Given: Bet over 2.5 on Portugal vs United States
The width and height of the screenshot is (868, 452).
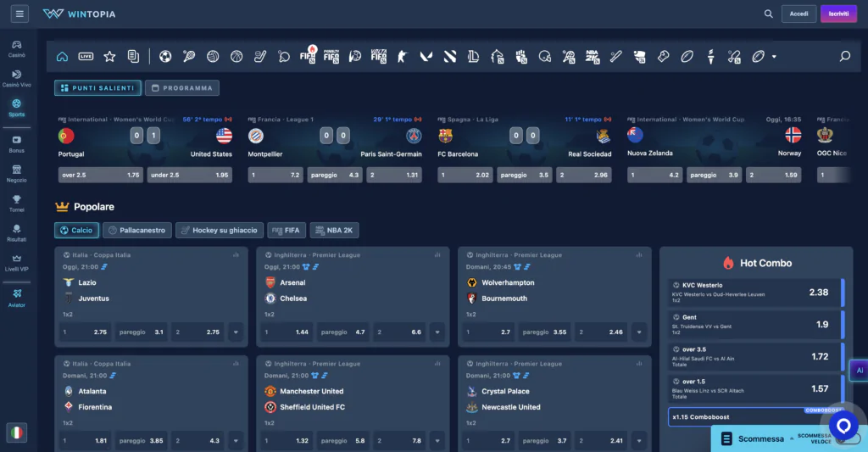Looking at the screenshot, I should click(101, 175).
